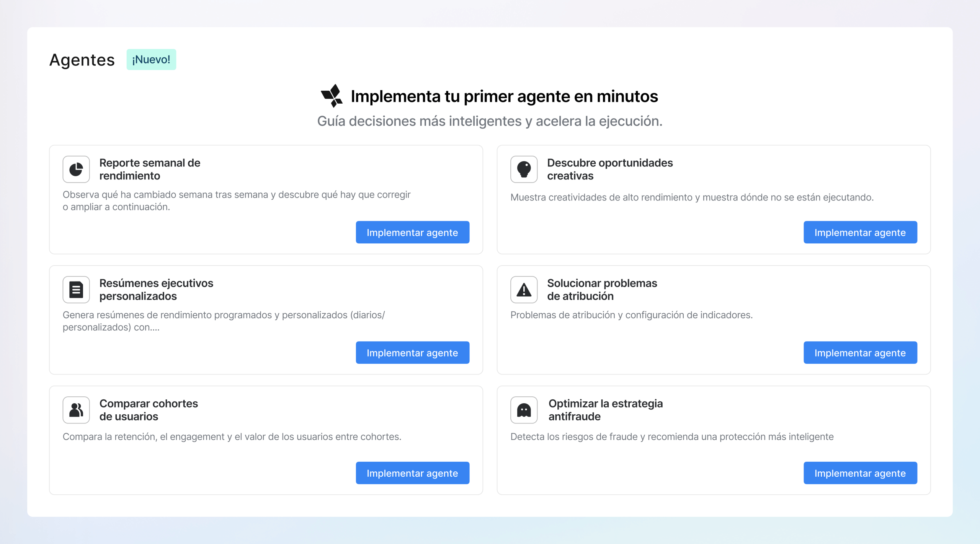980x544 pixels.
Task: Select the users icon on Comparar cohortes
Action: [x=76, y=410]
